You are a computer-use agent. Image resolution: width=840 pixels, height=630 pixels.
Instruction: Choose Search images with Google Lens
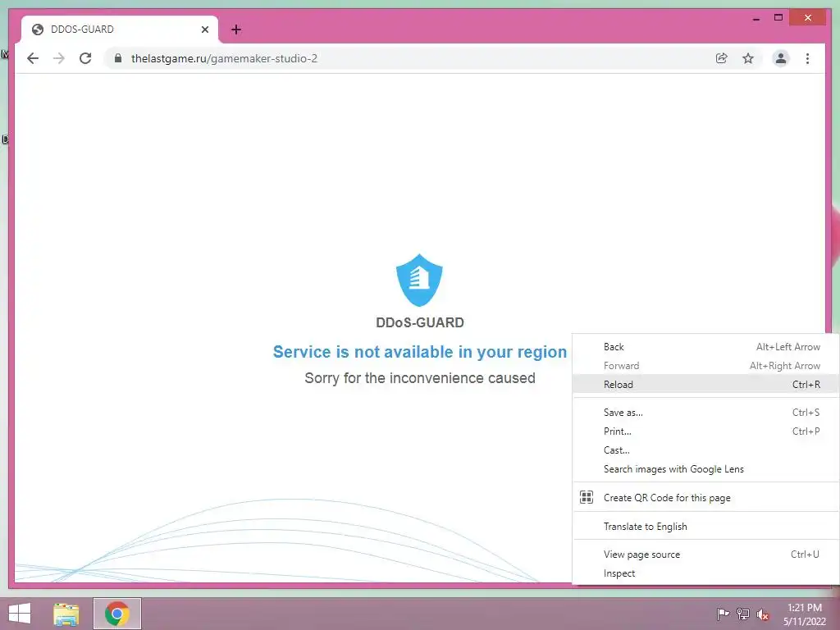click(705, 468)
